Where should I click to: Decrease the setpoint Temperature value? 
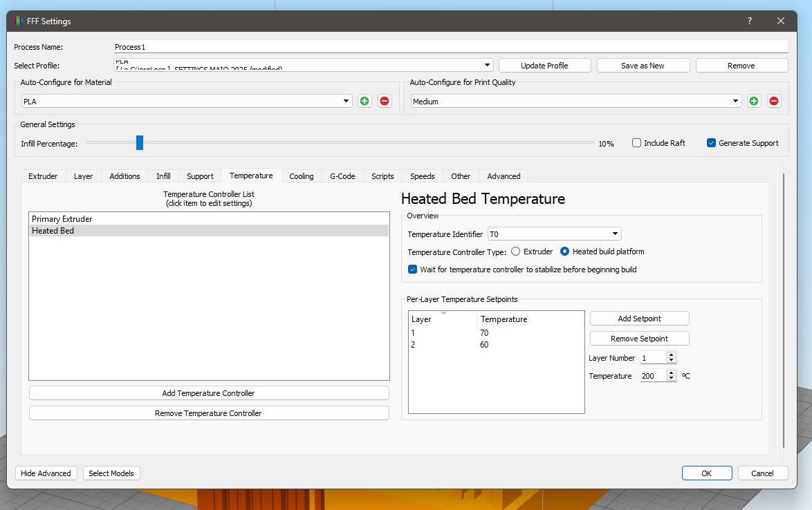(672, 378)
